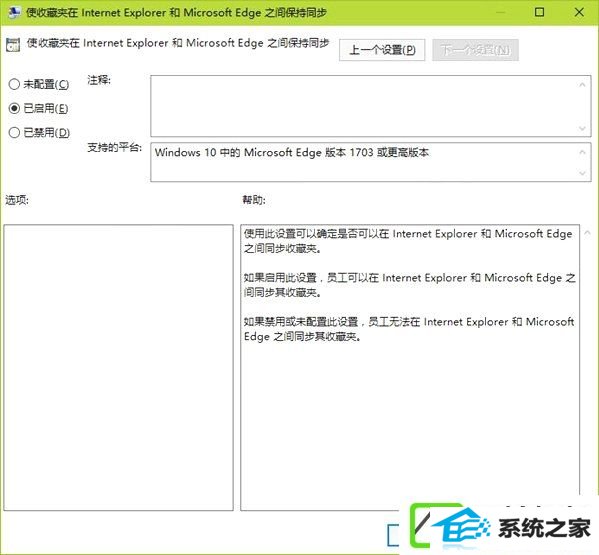
Task: Click the policy setting icon beside the heading
Action: 13,45
